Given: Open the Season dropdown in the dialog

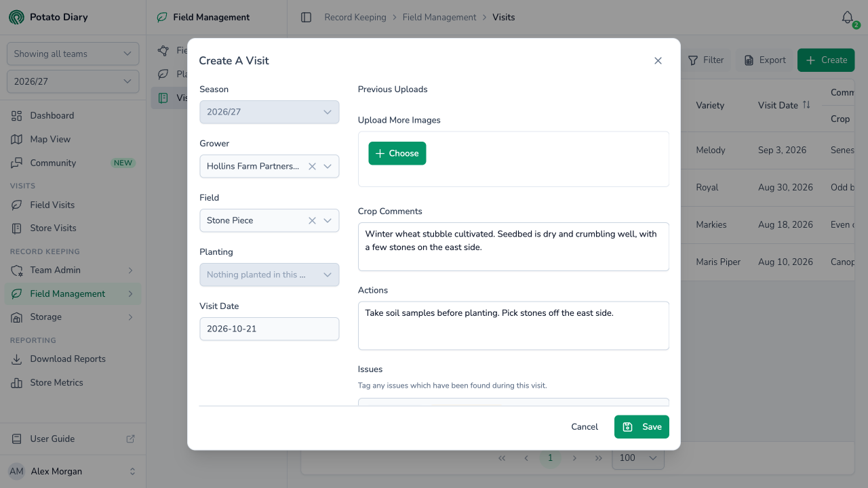Looking at the screenshot, I should tap(269, 112).
